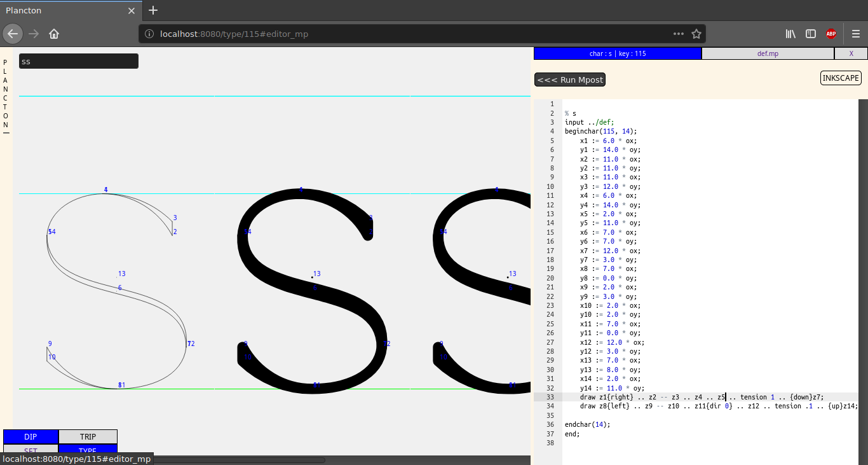
Task: Click the INKSCAPE button
Action: coord(841,78)
